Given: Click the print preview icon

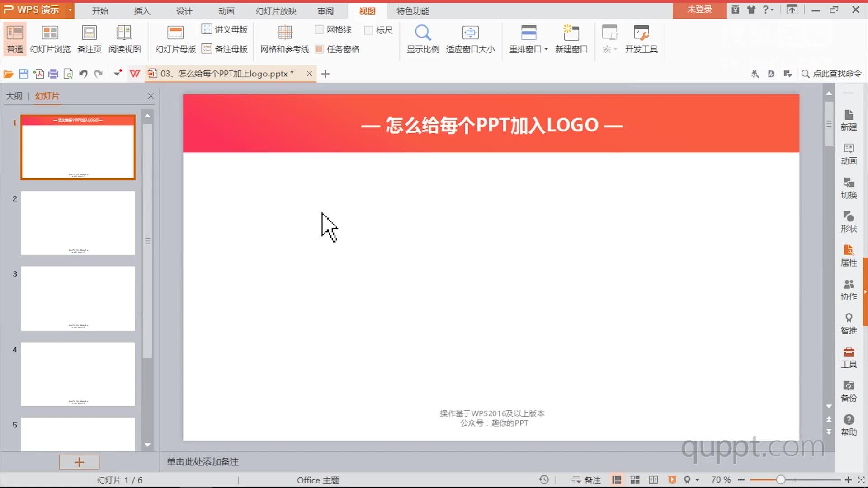Looking at the screenshot, I should [68, 74].
